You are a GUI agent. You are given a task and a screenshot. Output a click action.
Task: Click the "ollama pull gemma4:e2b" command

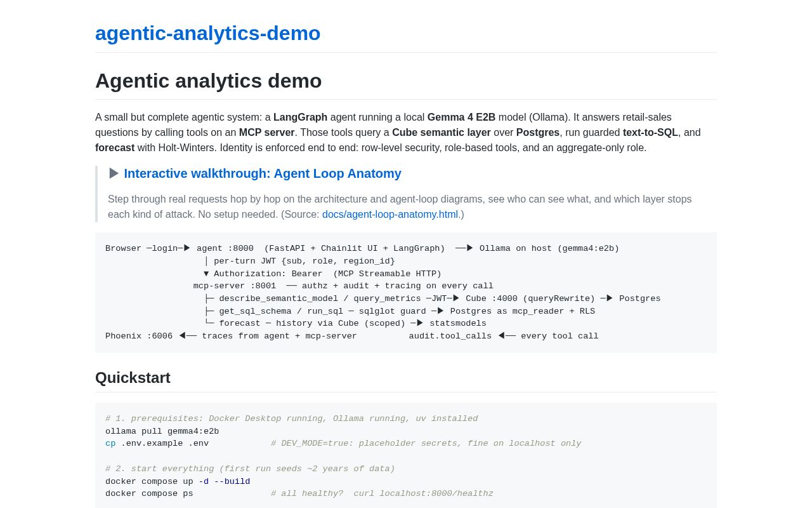pos(162,431)
